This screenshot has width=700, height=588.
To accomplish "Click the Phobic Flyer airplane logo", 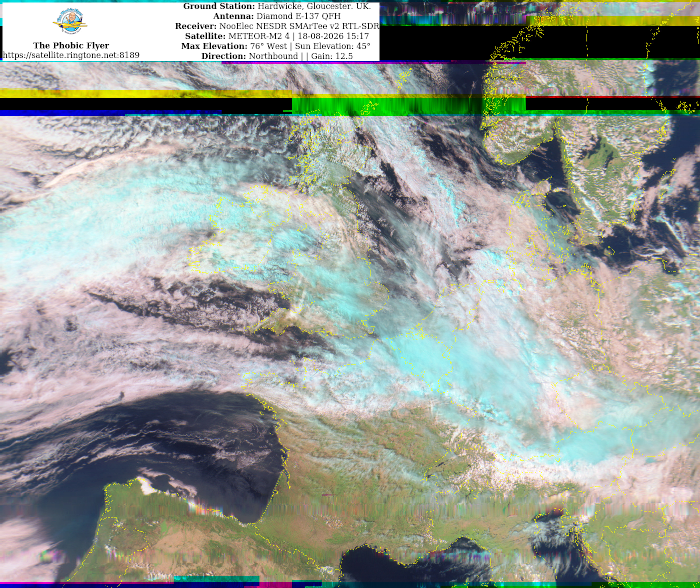I will point(70,22).
